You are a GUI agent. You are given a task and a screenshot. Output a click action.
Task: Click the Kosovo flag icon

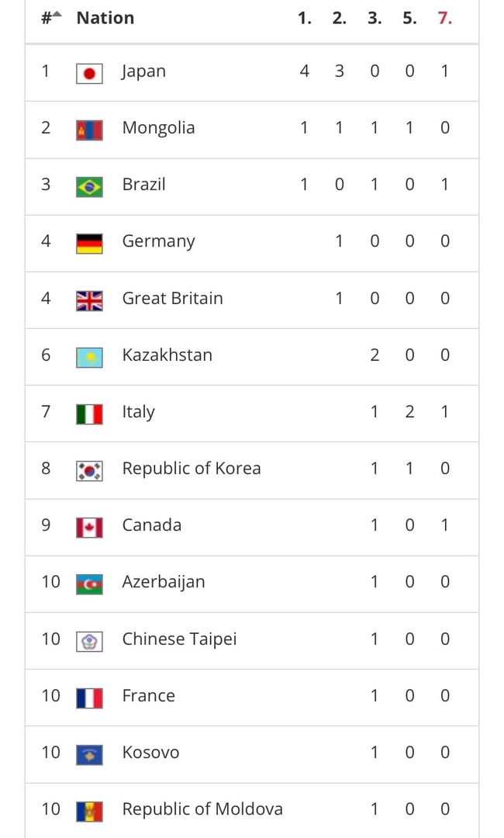tap(89, 755)
